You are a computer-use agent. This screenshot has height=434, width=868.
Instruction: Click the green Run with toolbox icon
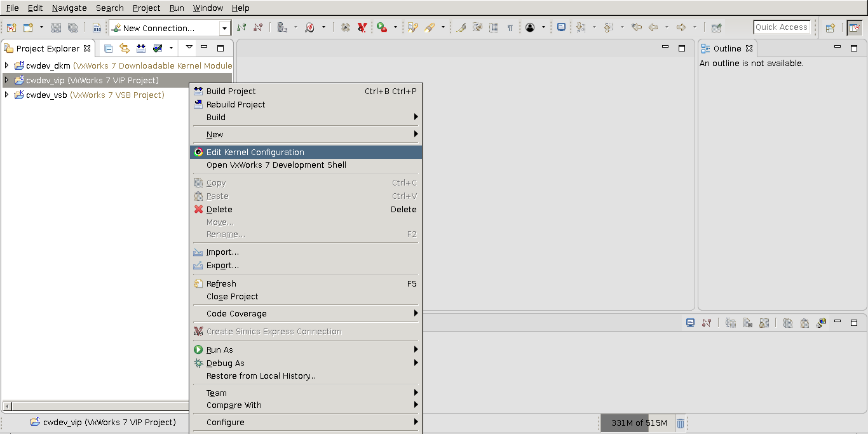click(x=382, y=27)
